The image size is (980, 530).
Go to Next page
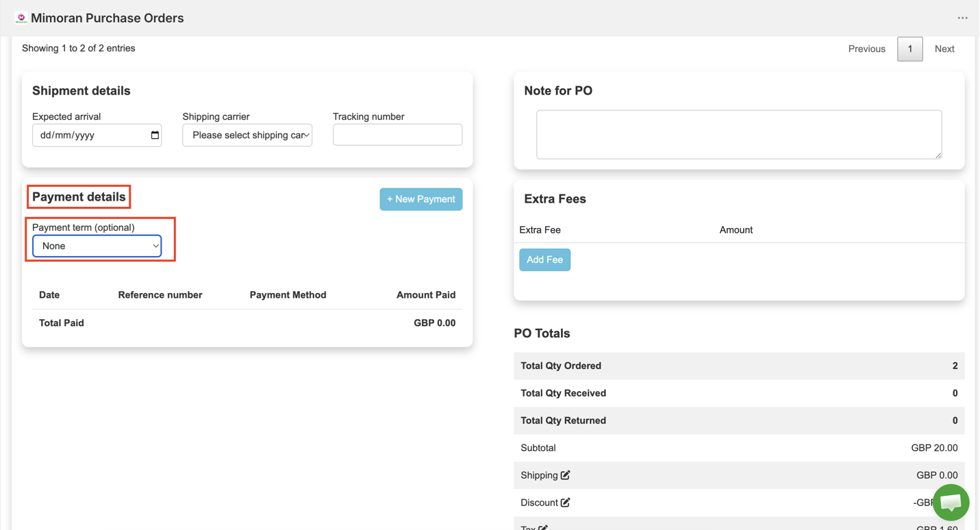944,49
